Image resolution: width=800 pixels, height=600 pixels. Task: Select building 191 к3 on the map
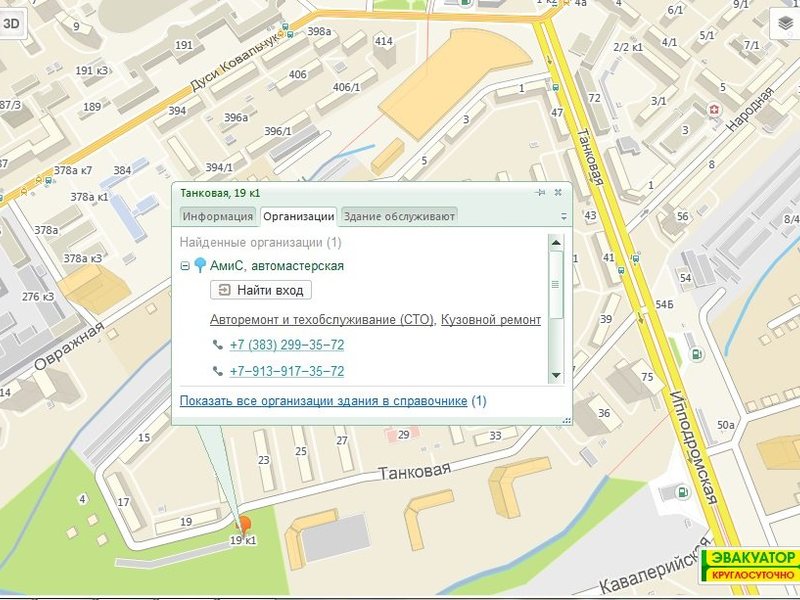pos(92,70)
